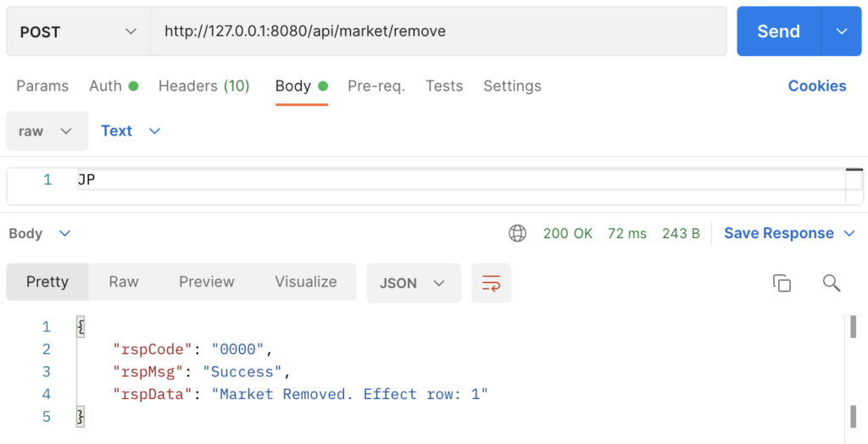This screenshot has width=868, height=444.
Task: Click the 200 OK status text
Action: coord(568,234)
